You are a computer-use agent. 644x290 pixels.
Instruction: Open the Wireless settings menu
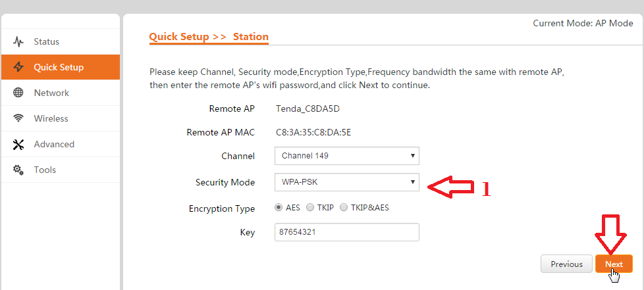coord(51,118)
